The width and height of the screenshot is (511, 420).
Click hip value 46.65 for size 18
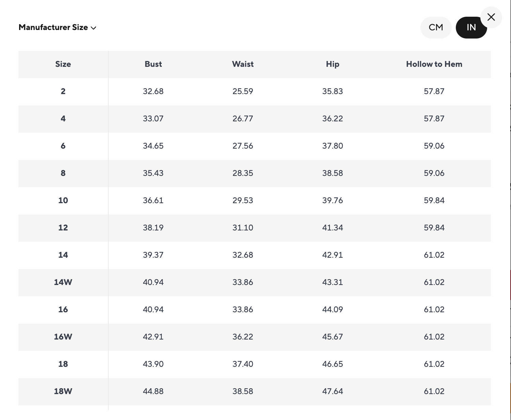[332, 364]
